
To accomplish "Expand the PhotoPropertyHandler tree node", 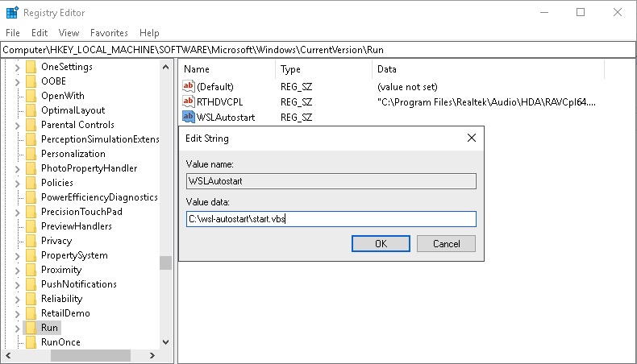I will [x=17, y=169].
